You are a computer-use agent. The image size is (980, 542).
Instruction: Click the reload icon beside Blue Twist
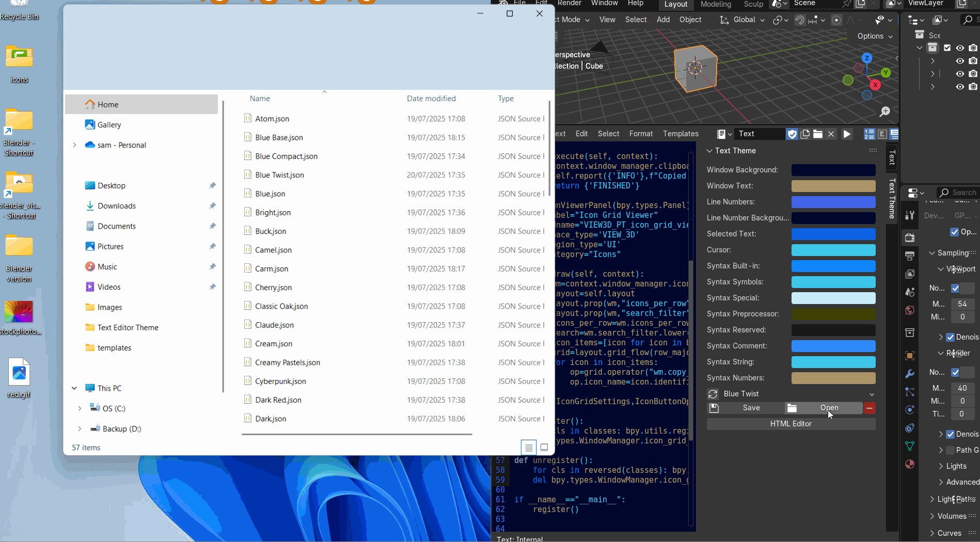(x=713, y=394)
